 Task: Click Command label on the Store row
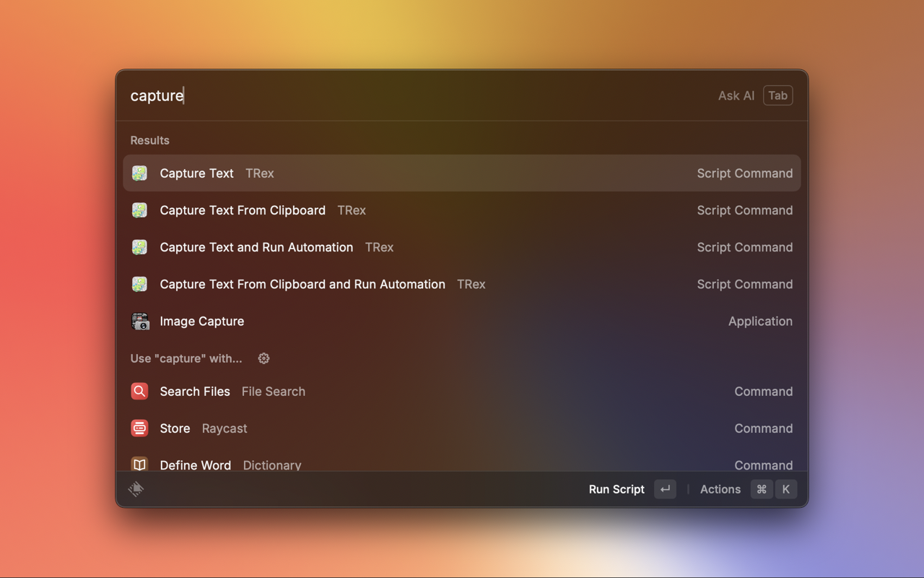(x=764, y=428)
